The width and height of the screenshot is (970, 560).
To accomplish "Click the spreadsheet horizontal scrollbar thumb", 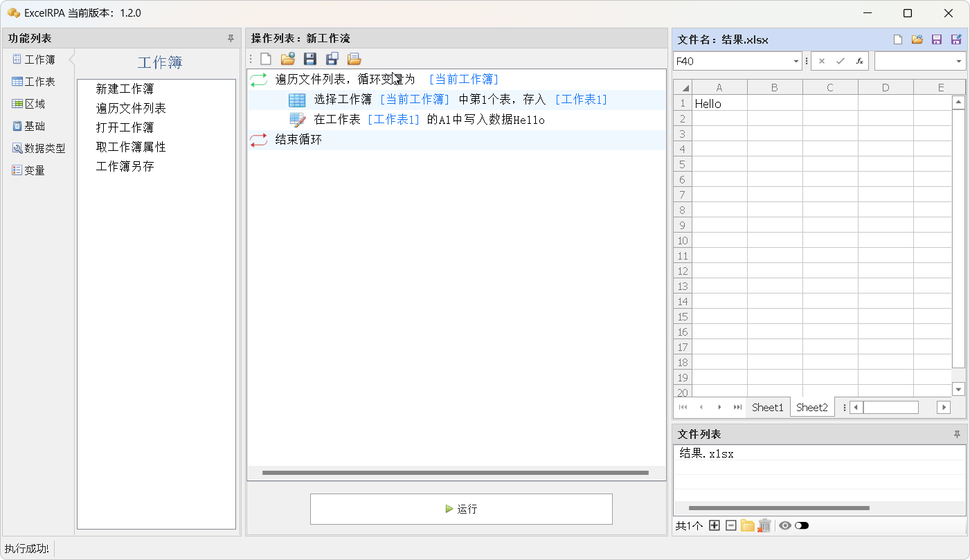I will (x=890, y=407).
